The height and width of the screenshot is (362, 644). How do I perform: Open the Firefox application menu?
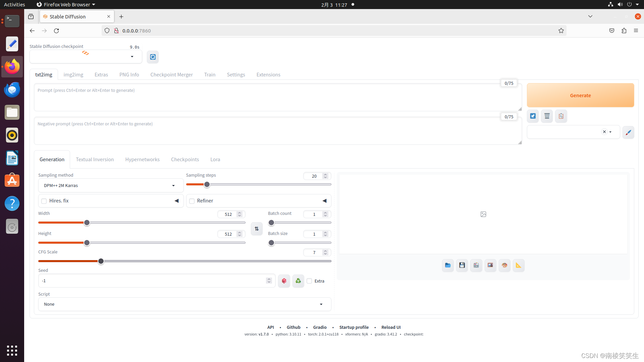pos(636,31)
